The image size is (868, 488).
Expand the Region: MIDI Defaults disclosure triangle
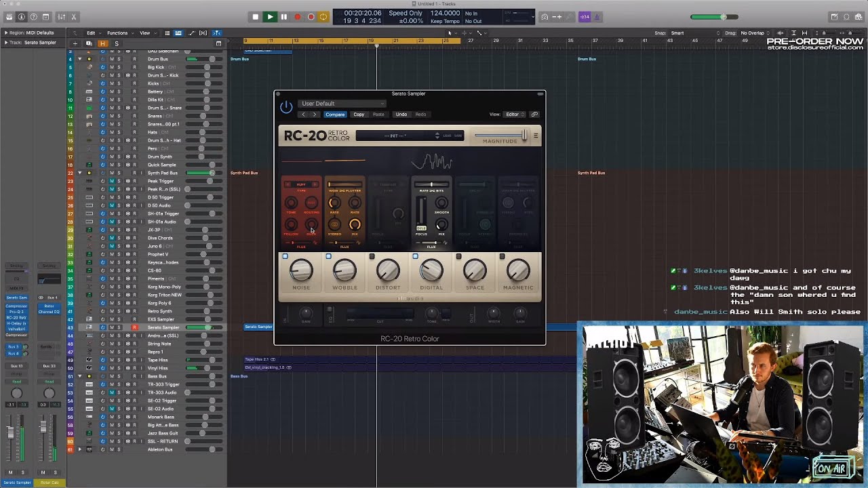[6, 33]
